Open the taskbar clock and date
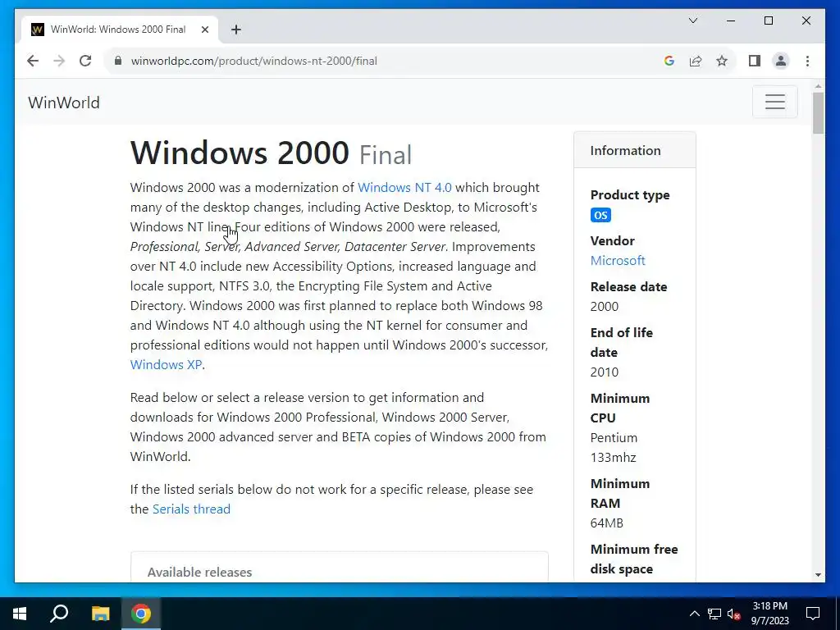The image size is (840, 630). click(x=769, y=614)
